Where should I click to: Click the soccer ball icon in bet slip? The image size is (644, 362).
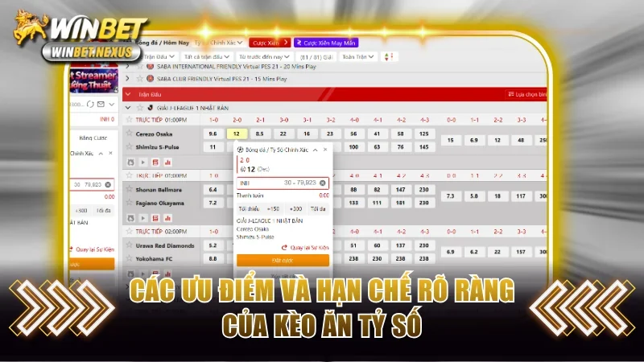tap(240, 150)
